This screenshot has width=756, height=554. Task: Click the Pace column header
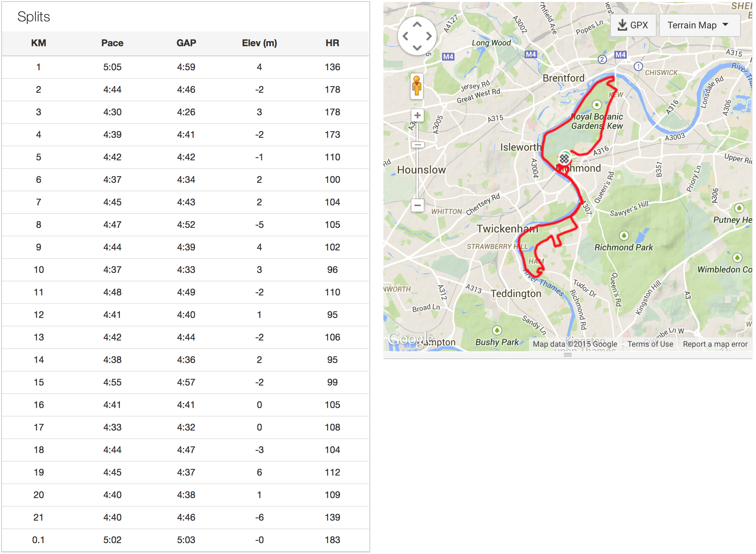pyautogui.click(x=112, y=43)
